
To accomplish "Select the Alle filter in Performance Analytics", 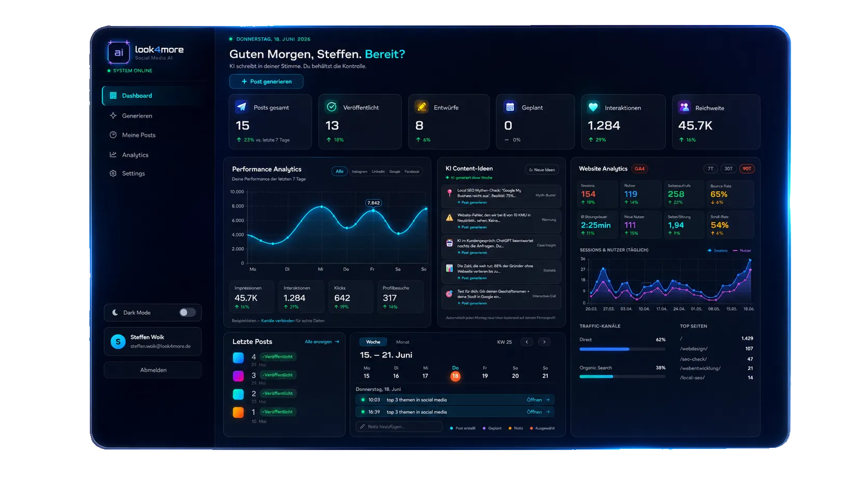I will tap(340, 171).
